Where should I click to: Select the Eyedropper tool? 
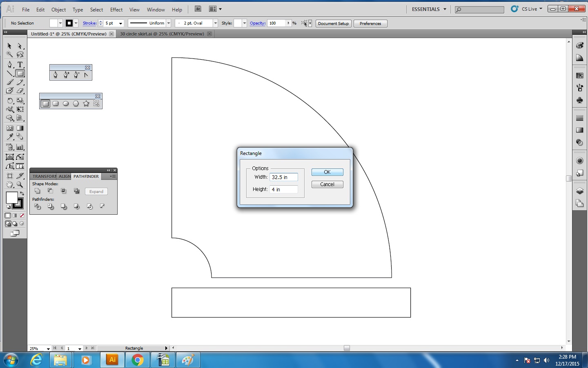(9, 137)
